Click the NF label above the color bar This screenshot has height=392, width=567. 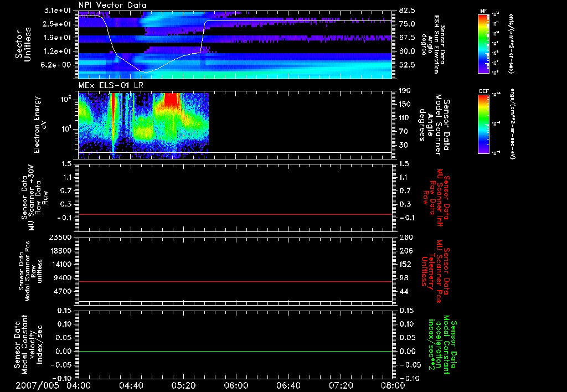(x=483, y=11)
